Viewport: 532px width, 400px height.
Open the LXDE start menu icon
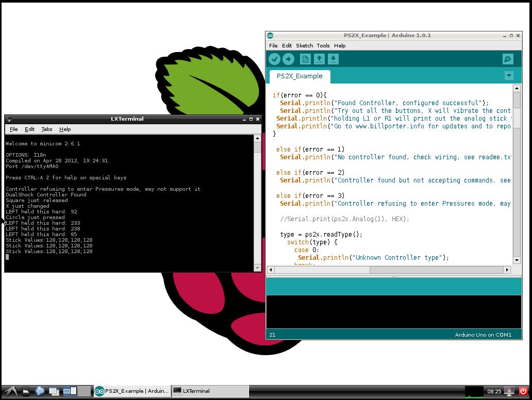[x=10, y=391]
